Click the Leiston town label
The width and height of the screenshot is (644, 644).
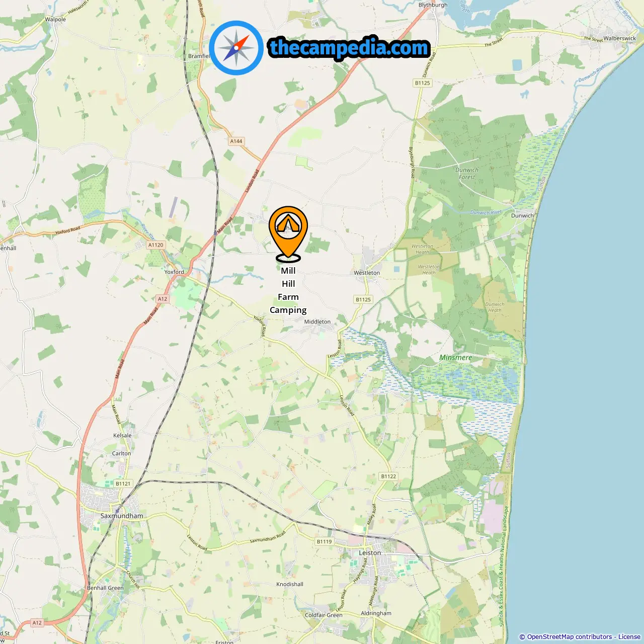[370, 553]
